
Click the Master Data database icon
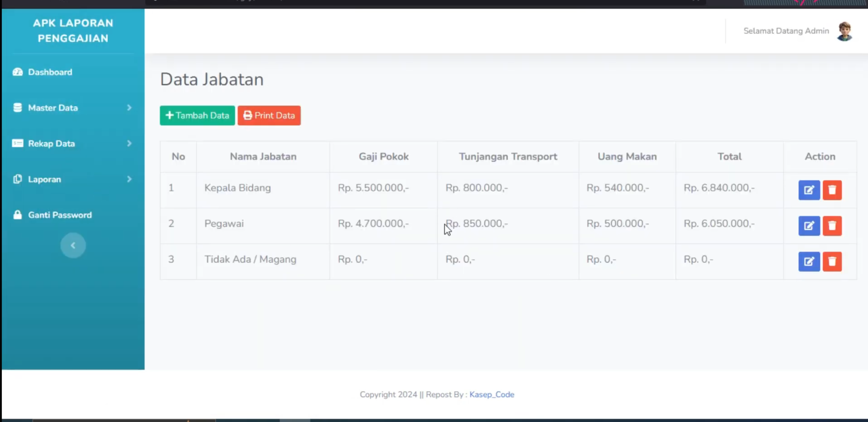18,108
